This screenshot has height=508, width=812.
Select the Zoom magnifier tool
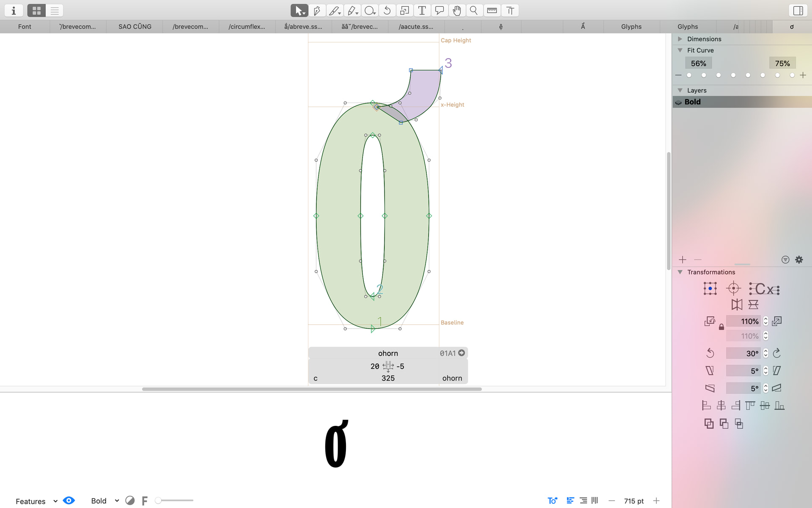point(474,11)
